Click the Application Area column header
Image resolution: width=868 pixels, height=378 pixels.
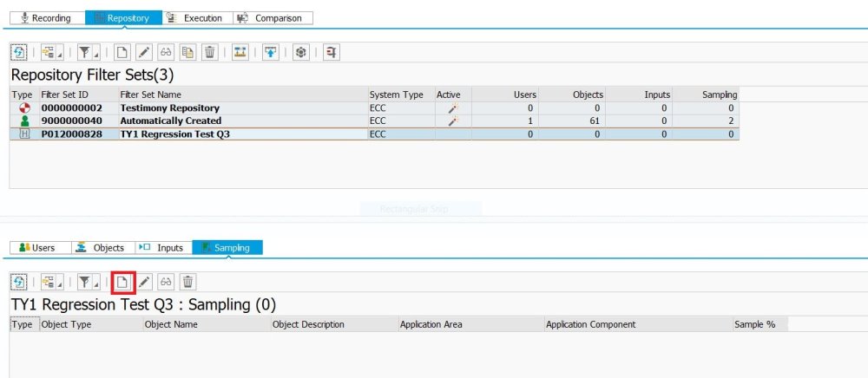click(471, 324)
